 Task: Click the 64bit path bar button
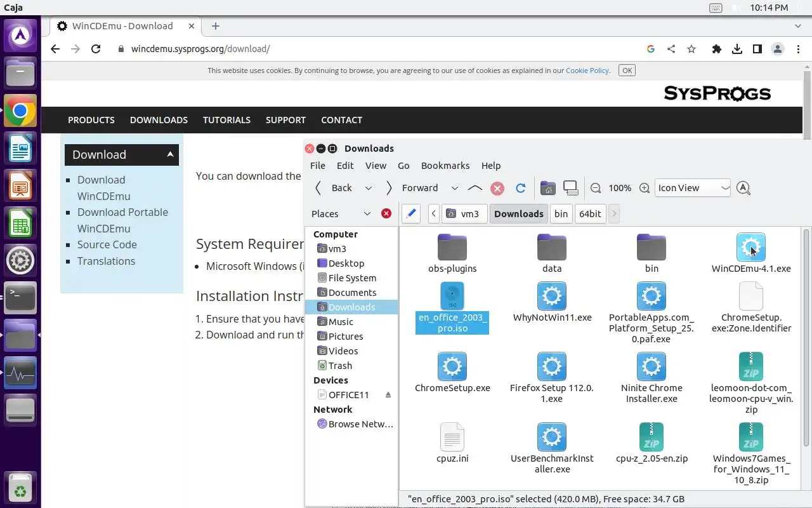[x=590, y=213]
